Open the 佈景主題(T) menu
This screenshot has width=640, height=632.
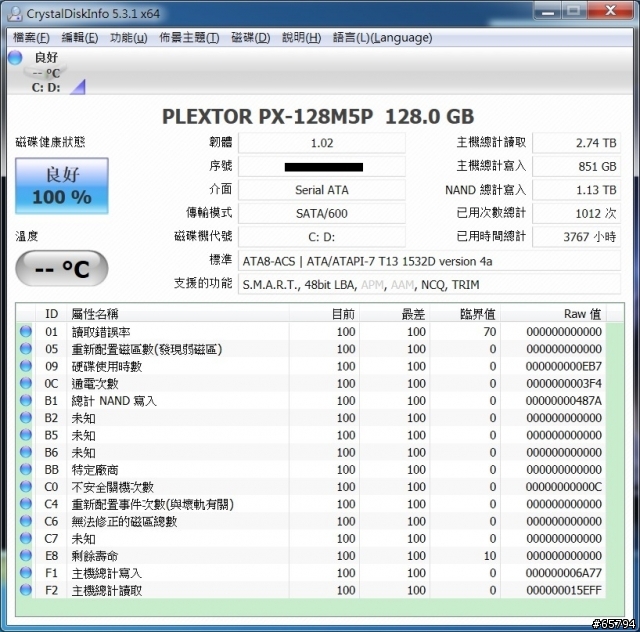pos(189,38)
